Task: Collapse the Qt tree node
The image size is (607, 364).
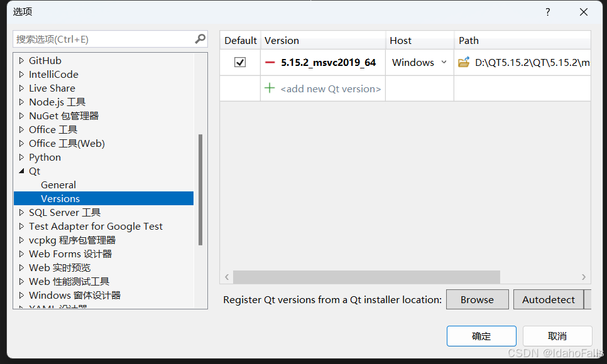Action: 21,171
